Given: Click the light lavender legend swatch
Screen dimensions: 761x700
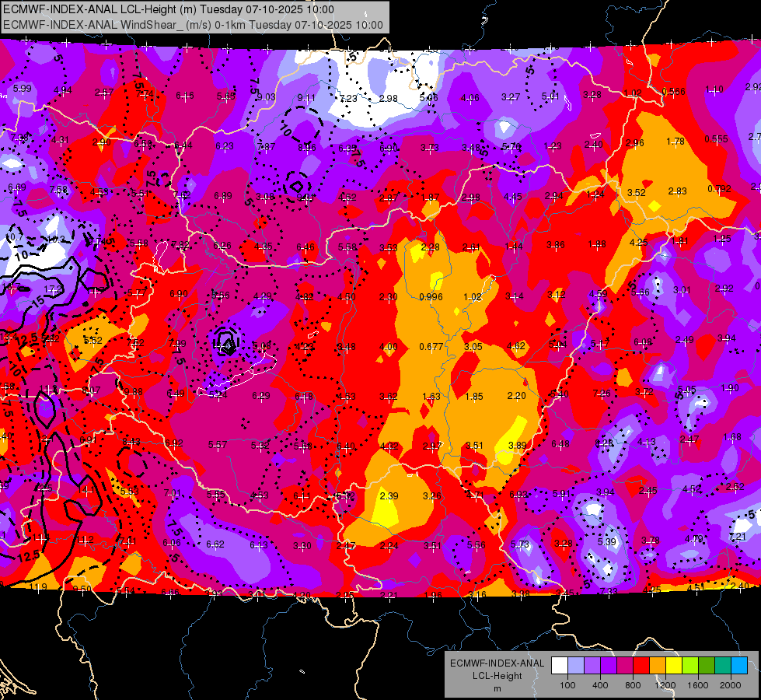Looking at the screenshot, I should (x=576, y=666).
